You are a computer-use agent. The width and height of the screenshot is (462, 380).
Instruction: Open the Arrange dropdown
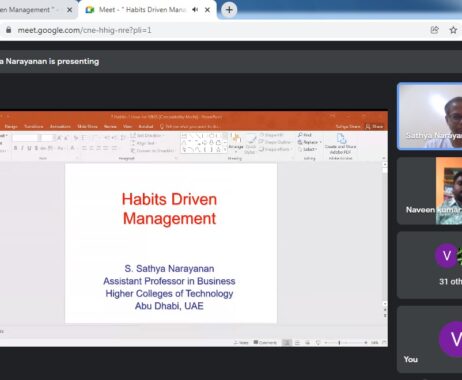tap(236, 143)
